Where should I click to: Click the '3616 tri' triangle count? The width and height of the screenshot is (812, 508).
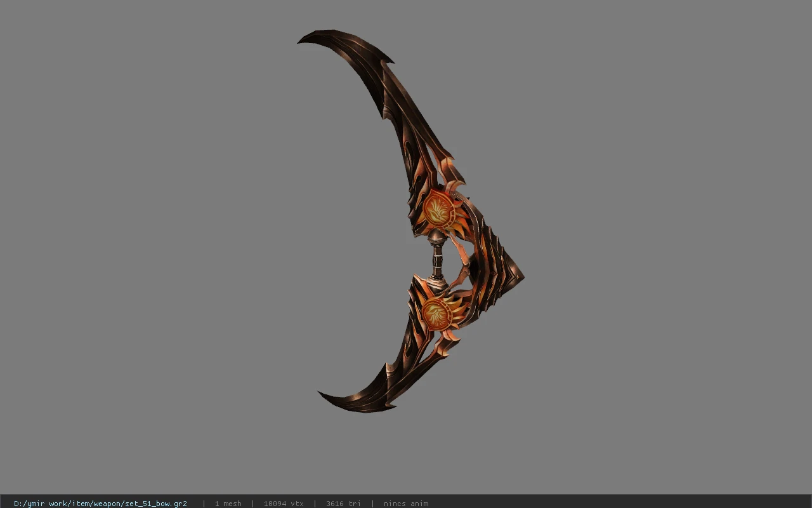(x=343, y=504)
